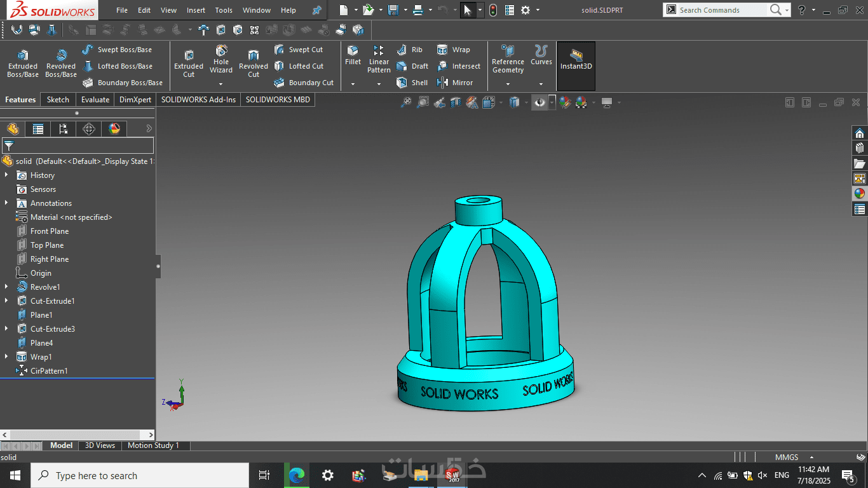The image size is (868, 488).
Task: Open the Insert menu
Action: pos(196,10)
